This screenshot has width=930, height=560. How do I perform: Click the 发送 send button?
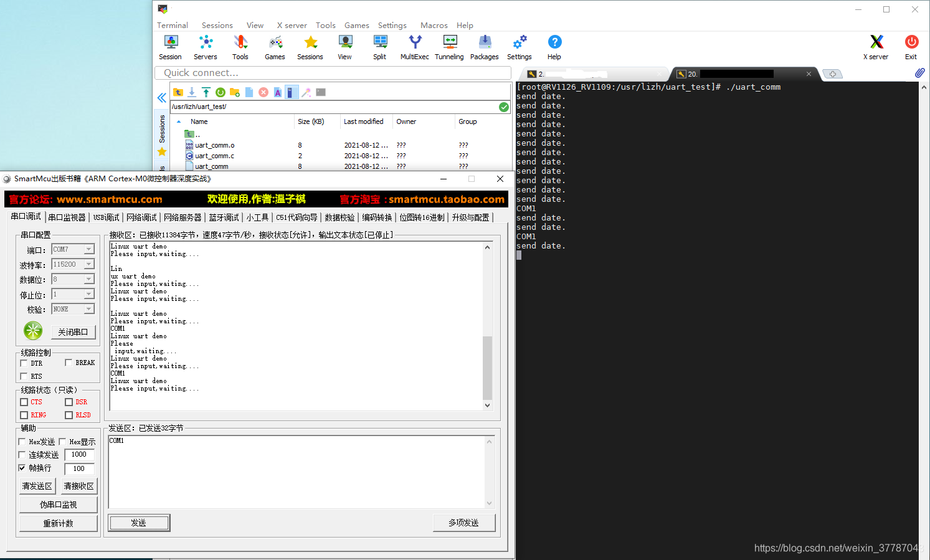pyautogui.click(x=139, y=523)
